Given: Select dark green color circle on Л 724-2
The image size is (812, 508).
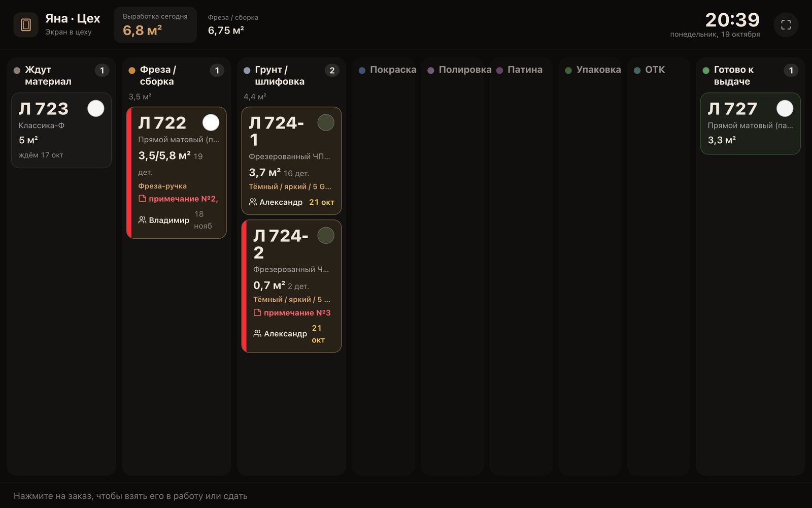Looking at the screenshot, I should point(326,235).
